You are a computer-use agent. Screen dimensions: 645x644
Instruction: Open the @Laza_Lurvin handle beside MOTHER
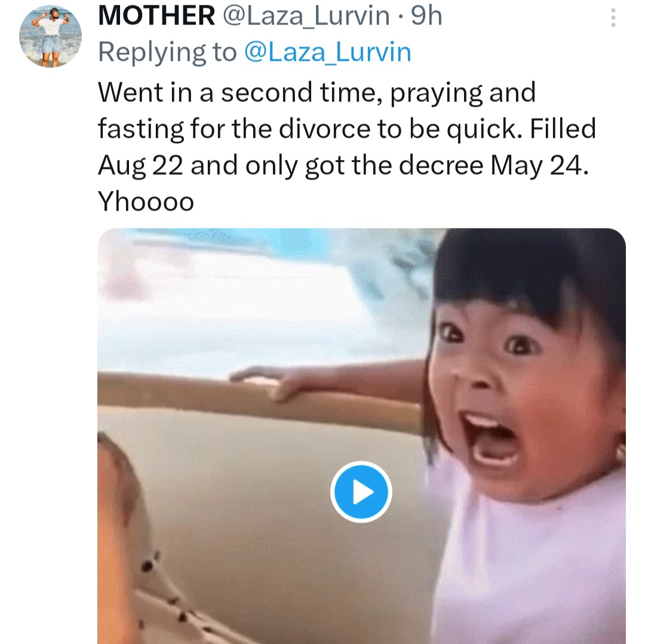[306, 17]
